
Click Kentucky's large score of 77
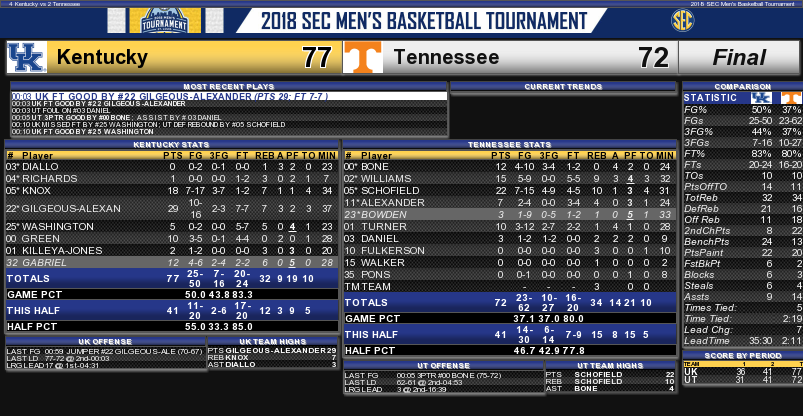pos(316,57)
